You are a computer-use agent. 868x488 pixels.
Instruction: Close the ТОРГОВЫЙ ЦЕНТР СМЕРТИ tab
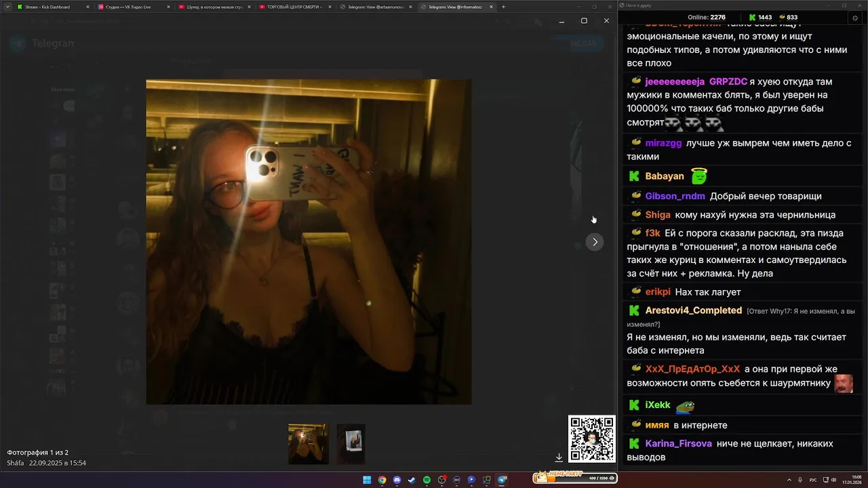pyautogui.click(x=328, y=7)
